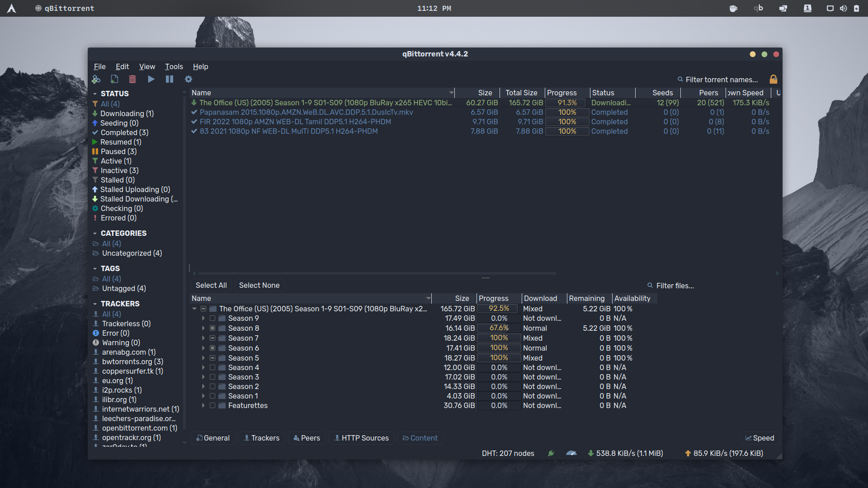The height and width of the screenshot is (488, 868).
Task: Click the alternative speed limits icon
Action: tap(571, 453)
